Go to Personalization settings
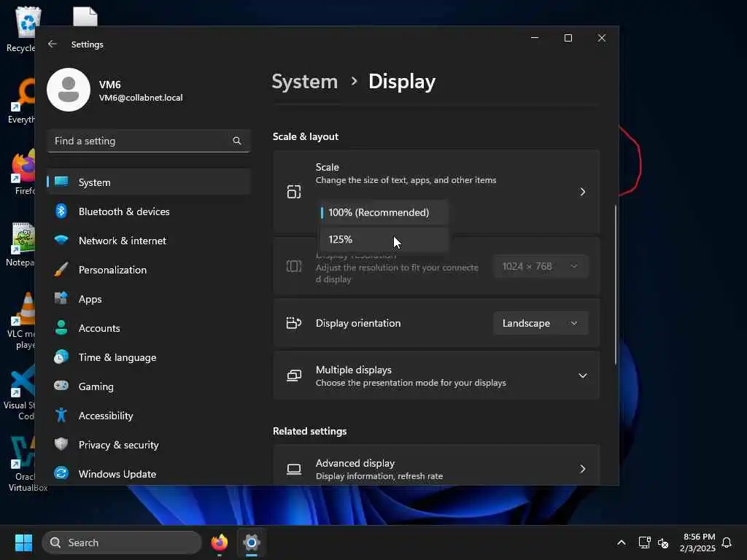Image resolution: width=747 pixels, height=560 pixels. [x=149, y=270]
